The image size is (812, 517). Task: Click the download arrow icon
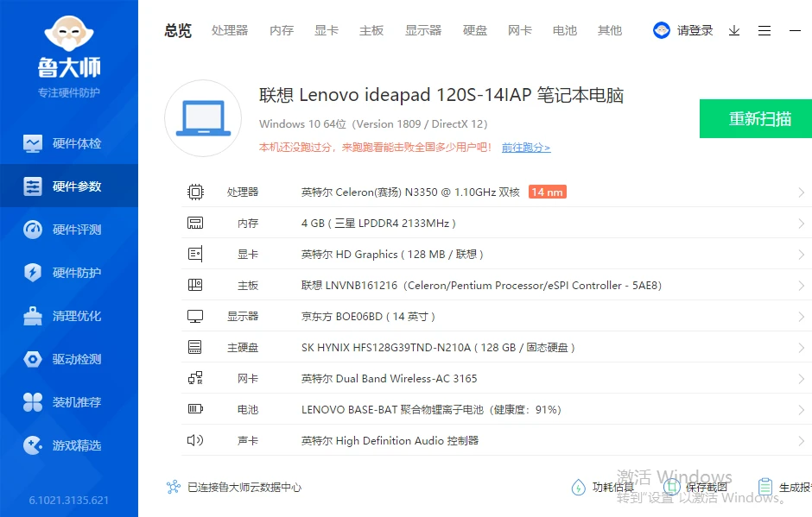(x=734, y=31)
